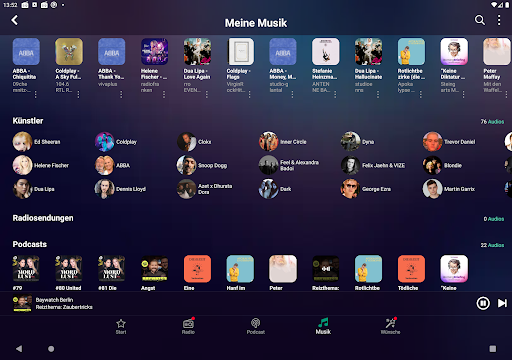
Task: Open options for ABBA Chiquitita track
Action: tap(36, 95)
